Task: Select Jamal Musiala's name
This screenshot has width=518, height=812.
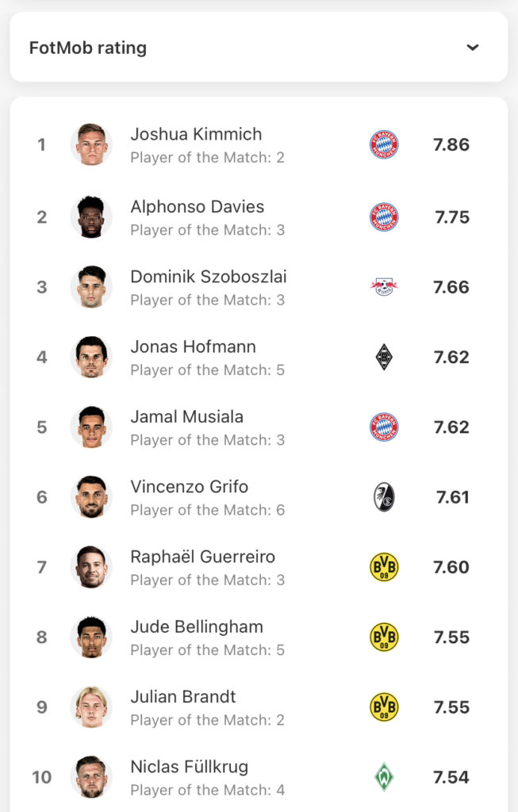Action: pos(187,417)
